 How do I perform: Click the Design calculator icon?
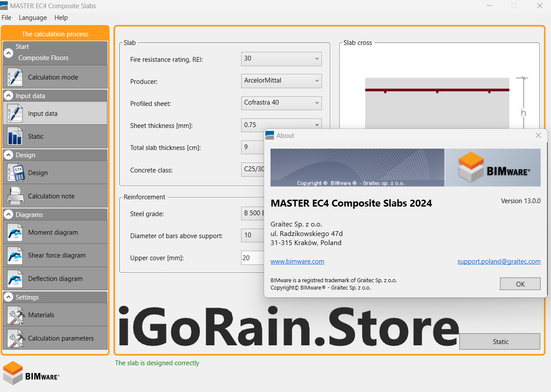pyautogui.click(x=15, y=173)
